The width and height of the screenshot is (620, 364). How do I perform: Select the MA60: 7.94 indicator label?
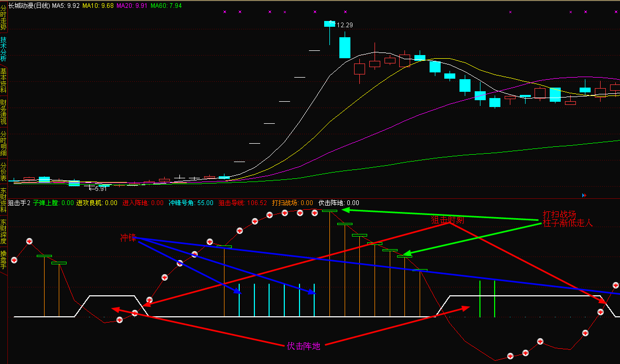166,6
